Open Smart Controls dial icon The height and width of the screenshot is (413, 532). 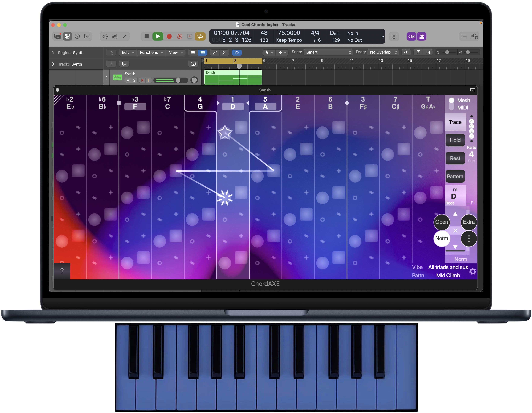[105, 36]
